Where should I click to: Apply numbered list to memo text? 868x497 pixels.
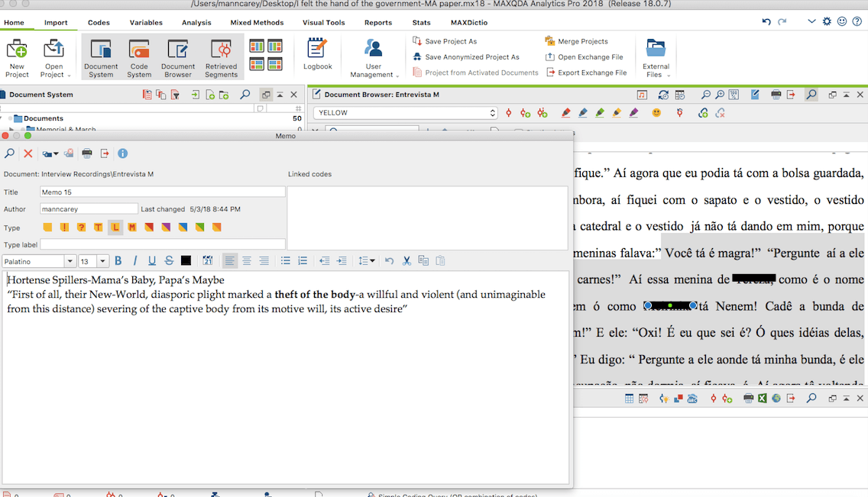point(303,260)
